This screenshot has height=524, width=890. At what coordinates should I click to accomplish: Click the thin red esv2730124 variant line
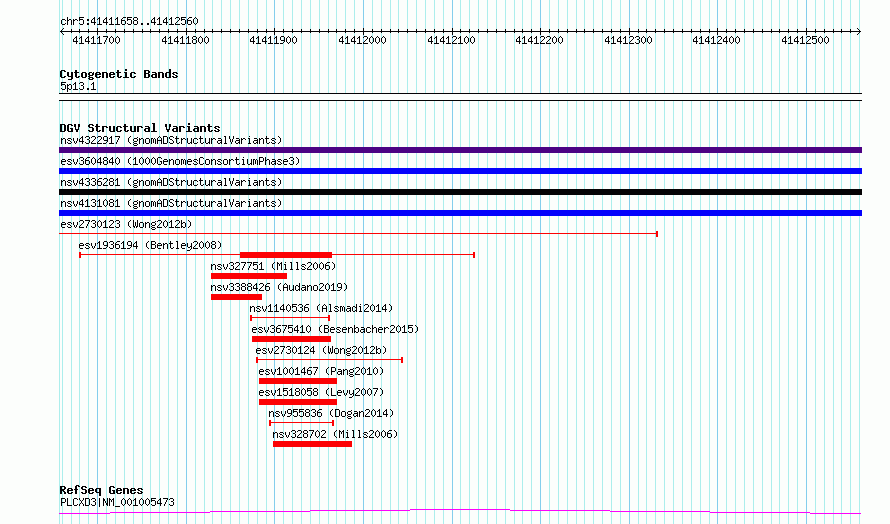point(329,360)
